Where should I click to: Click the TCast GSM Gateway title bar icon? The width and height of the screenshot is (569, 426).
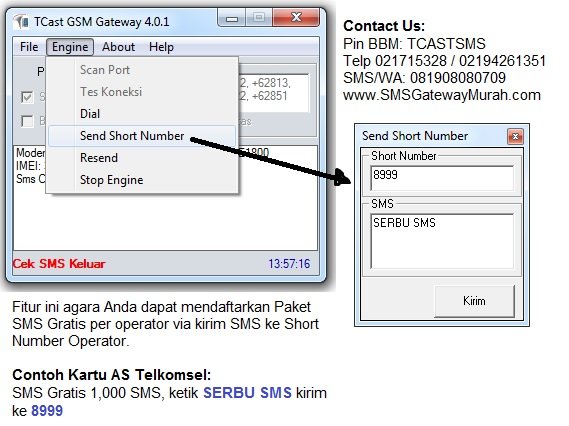click(21, 22)
